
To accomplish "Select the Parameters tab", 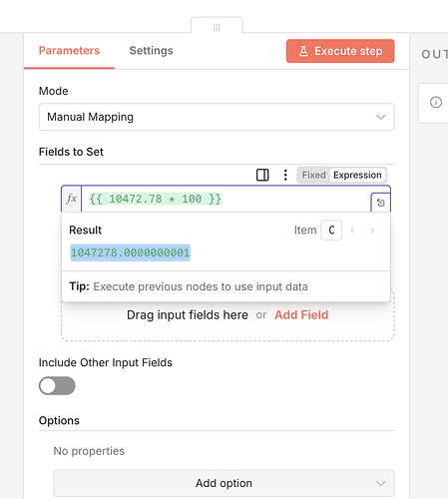I will (x=69, y=51).
